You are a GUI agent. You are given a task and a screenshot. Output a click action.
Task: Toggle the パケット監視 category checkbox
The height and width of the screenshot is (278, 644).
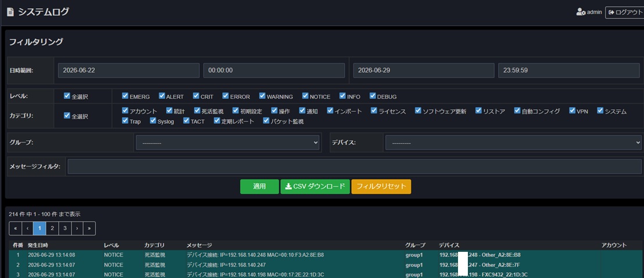[x=266, y=121]
